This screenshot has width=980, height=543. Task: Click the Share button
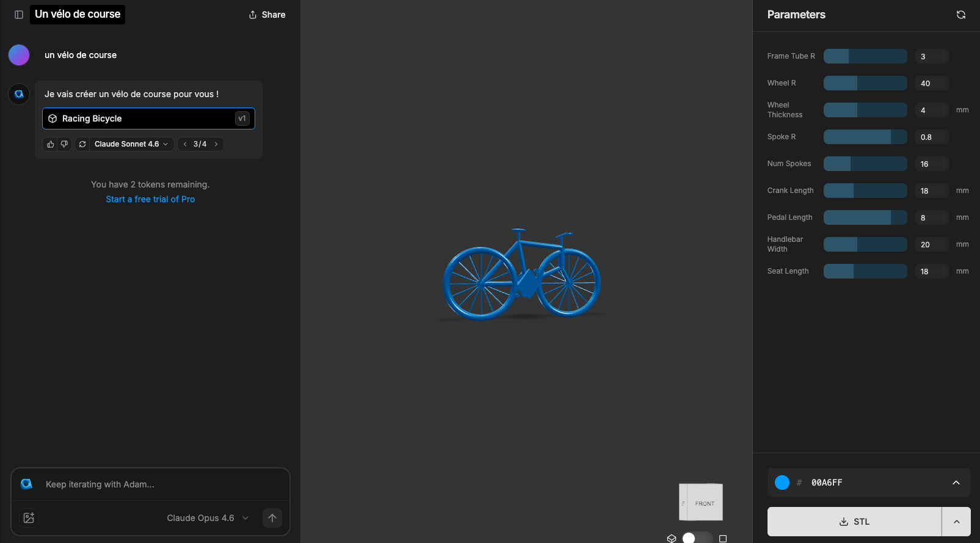tap(267, 15)
